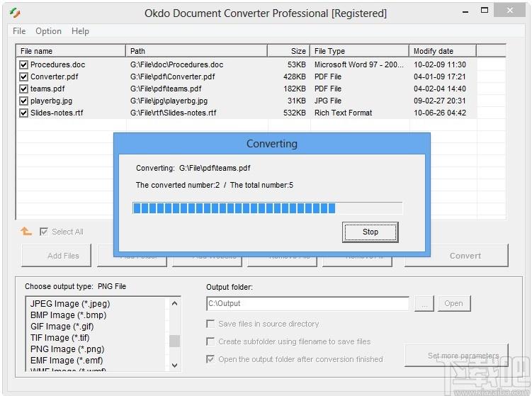Select TIF Image (*.tif) output type
532x396 pixels.
click(60, 338)
